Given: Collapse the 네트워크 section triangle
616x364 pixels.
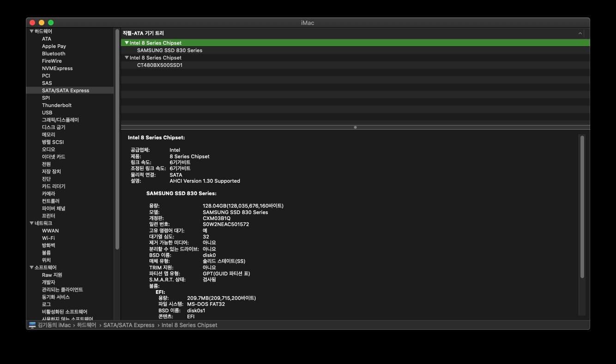Looking at the screenshot, I should pos(31,223).
